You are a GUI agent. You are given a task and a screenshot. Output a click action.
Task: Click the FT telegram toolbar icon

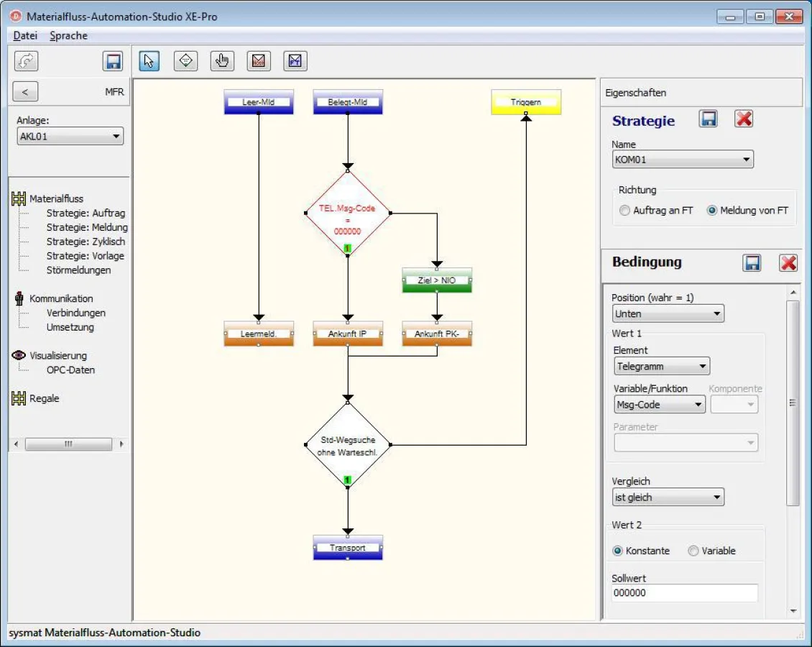point(295,60)
